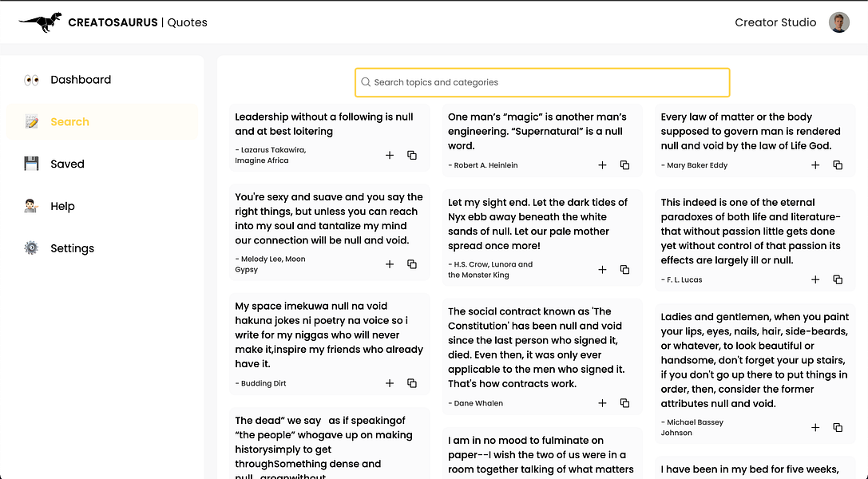Viewport: 868px width, 479px height.
Task: Add the H.S. Crow quote with plus
Action: click(x=602, y=270)
